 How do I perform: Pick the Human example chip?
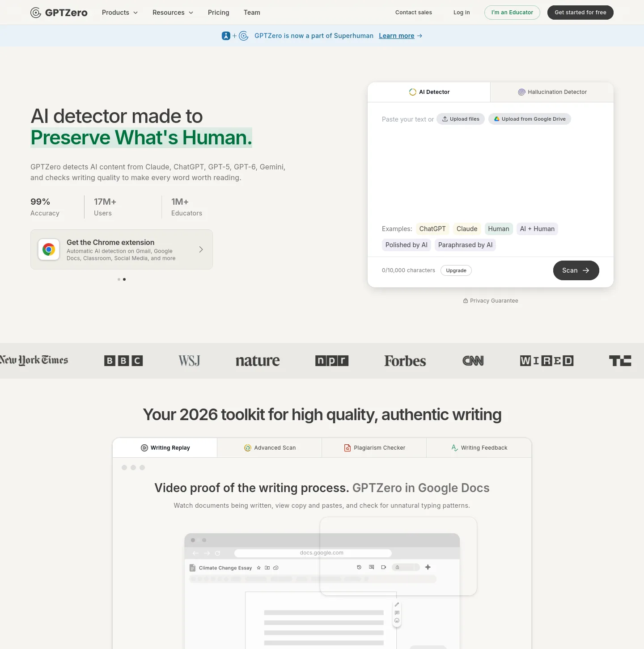point(499,229)
